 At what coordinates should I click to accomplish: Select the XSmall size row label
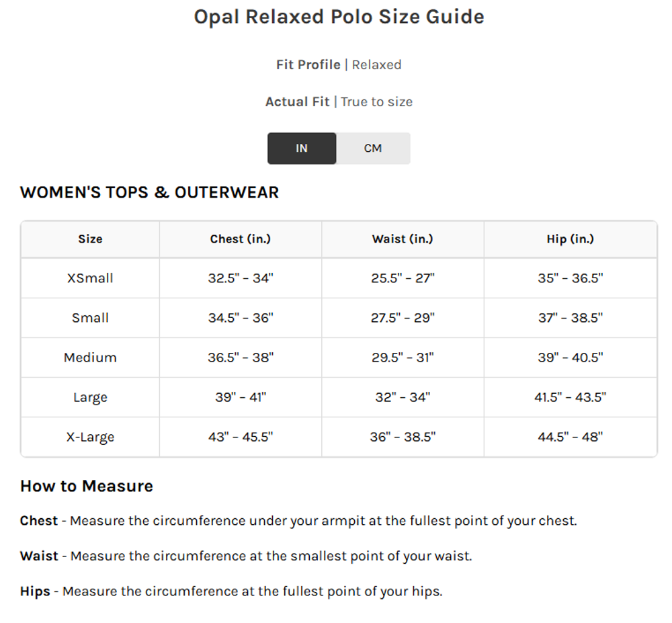[x=90, y=278]
